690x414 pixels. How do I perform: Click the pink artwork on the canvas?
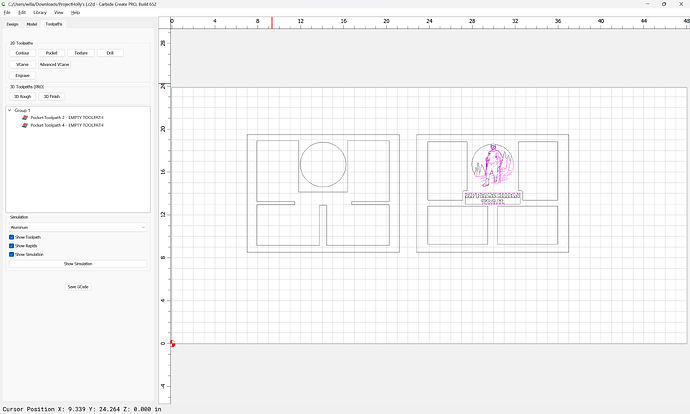click(x=493, y=170)
